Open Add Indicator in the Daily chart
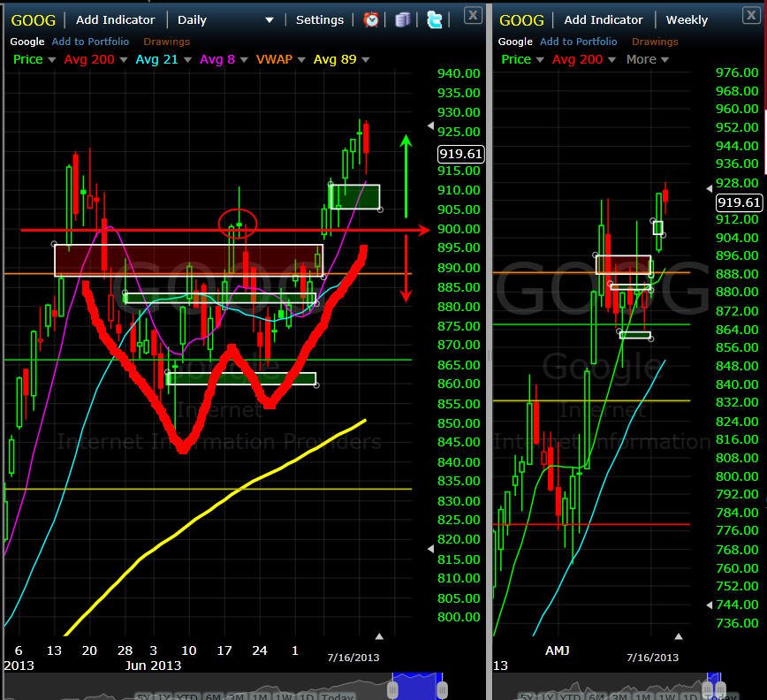 pyautogui.click(x=116, y=19)
